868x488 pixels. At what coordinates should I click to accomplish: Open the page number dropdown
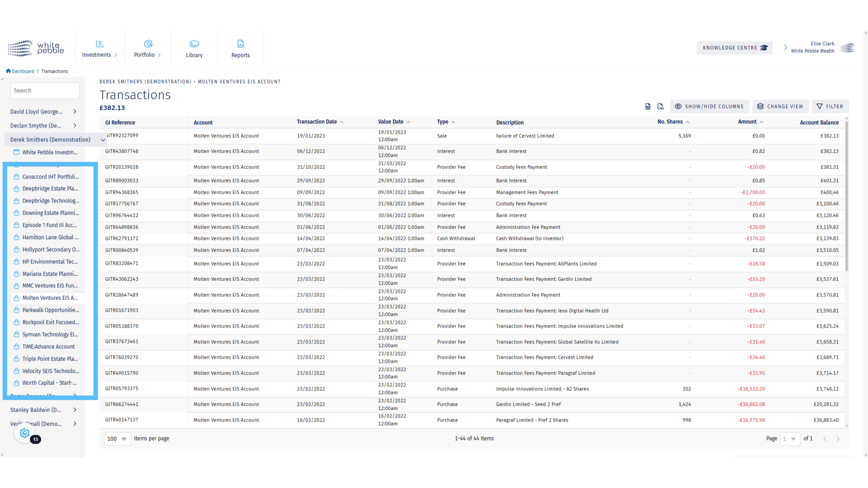[790, 439]
